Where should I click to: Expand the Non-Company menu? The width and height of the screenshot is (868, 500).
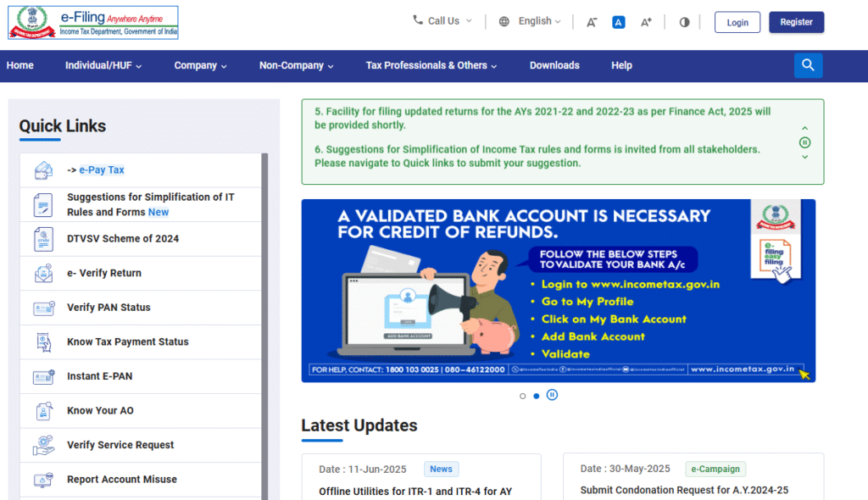296,65
